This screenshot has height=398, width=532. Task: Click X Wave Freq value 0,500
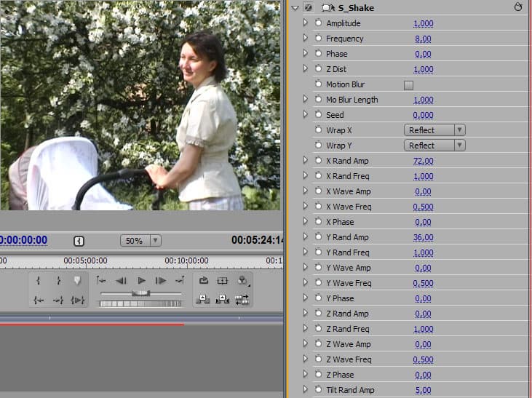[423, 207]
